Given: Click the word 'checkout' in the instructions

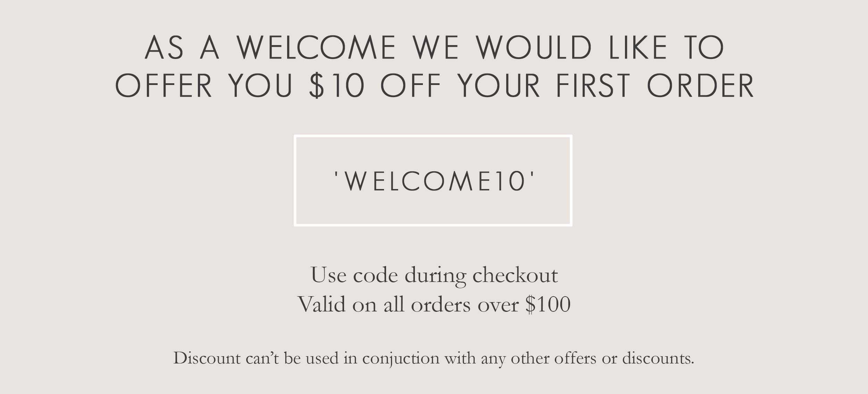Looking at the screenshot, I should pos(515,275).
